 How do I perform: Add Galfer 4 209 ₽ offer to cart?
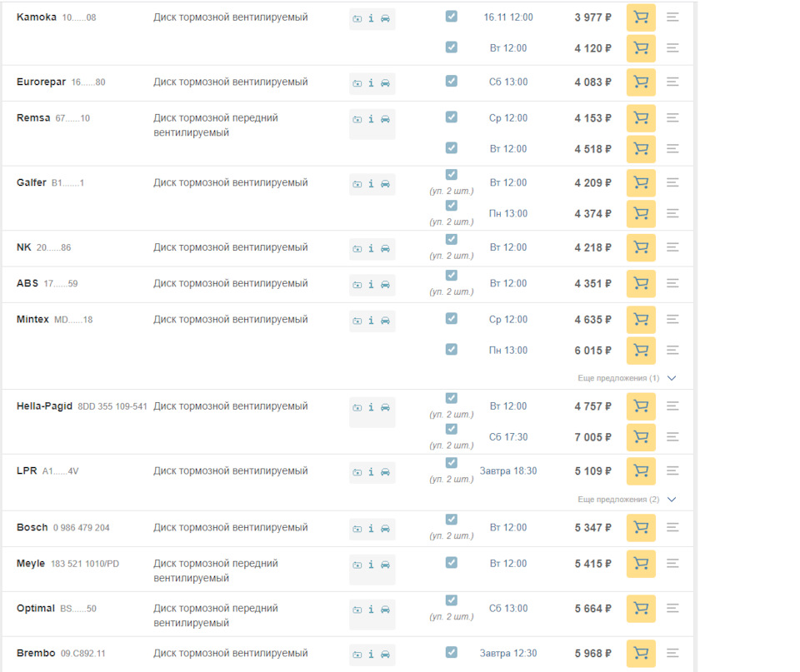(641, 182)
